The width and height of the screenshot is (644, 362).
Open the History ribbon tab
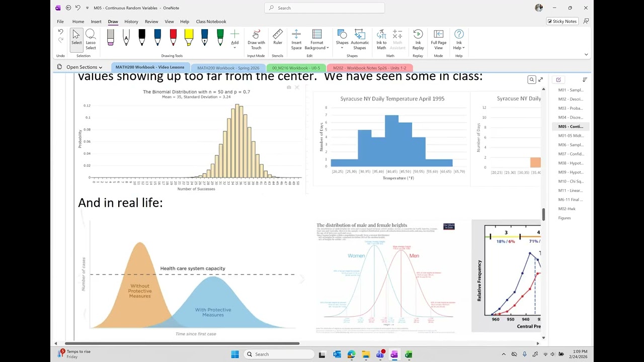(x=131, y=22)
